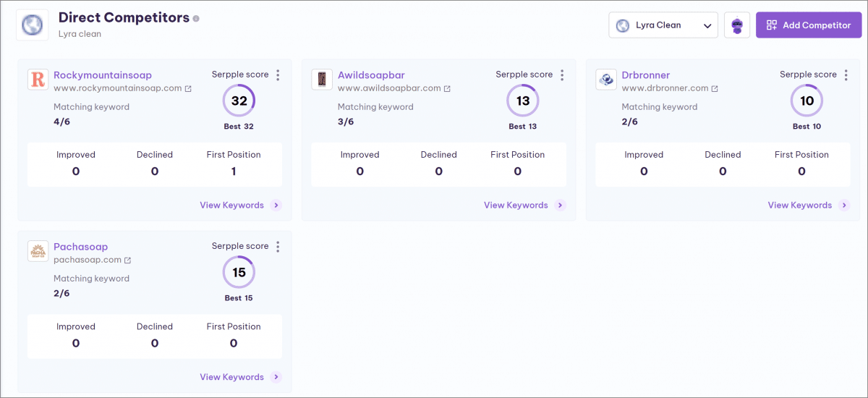Click the Add Competitor button

pos(809,25)
